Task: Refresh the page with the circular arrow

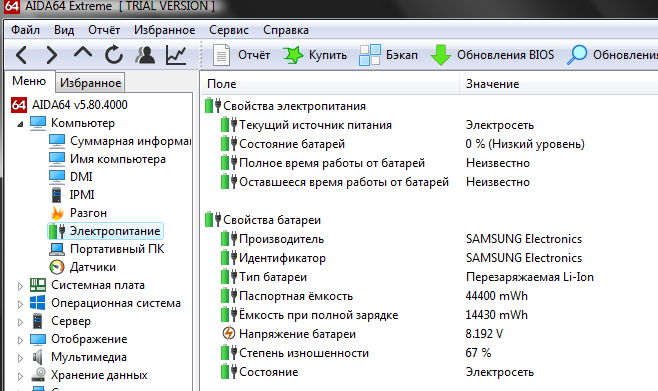Action: click(x=114, y=55)
